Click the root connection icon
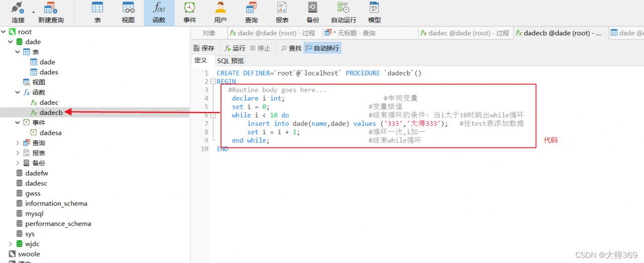Screen dimensions: 644x263 tap(12, 32)
